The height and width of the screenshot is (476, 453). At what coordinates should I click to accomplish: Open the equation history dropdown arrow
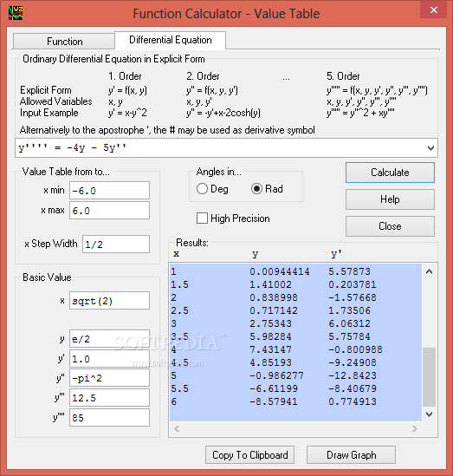pyautogui.click(x=430, y=148)
